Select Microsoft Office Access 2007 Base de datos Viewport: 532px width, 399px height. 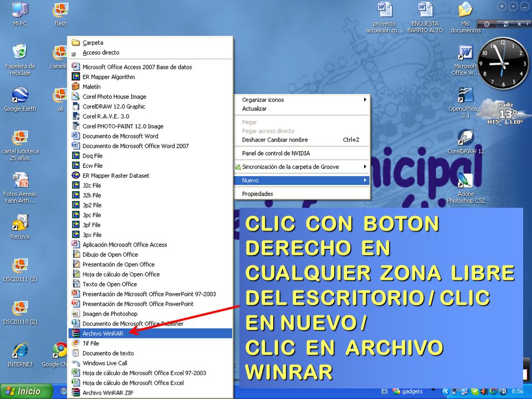(150, 67)
